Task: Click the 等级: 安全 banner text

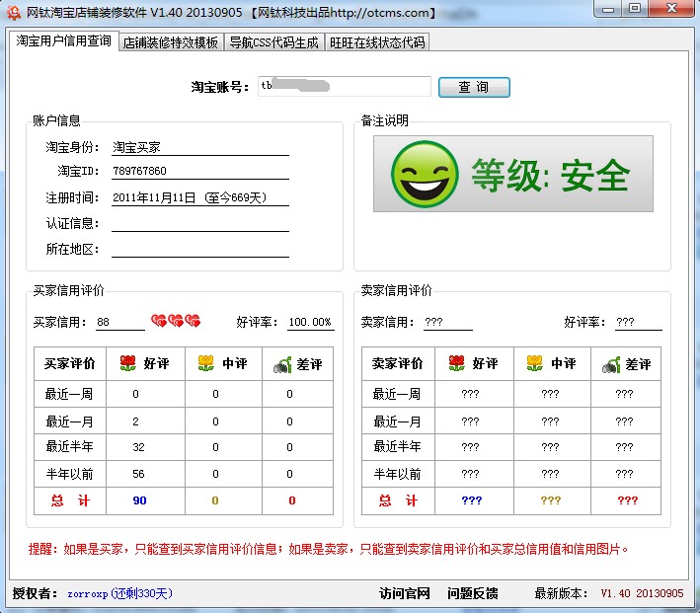Action: click(x=551, y=175)
